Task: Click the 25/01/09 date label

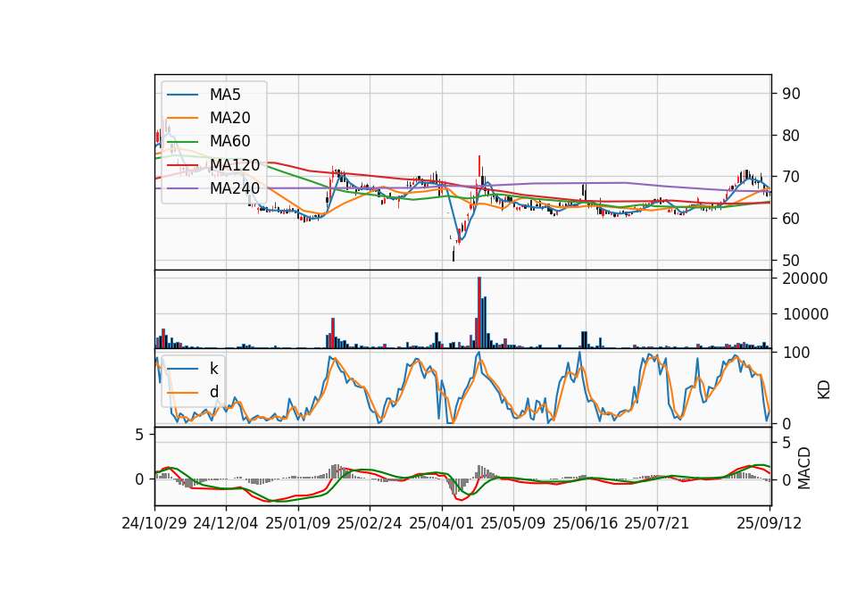Action: pos(298,523)
